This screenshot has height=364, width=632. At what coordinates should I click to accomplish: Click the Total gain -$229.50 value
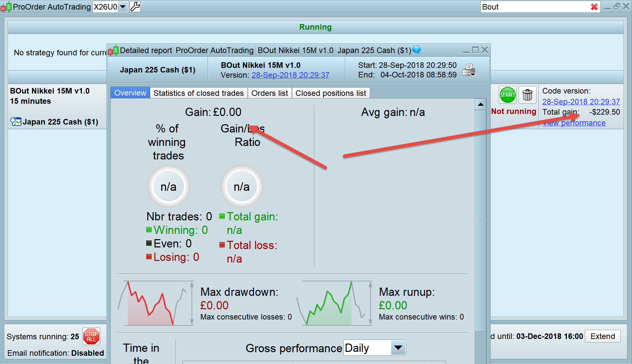click(605, 112)
